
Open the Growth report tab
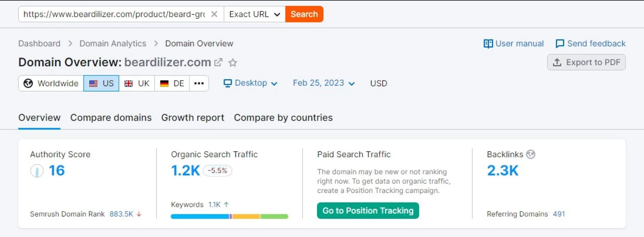coord(193,118)
